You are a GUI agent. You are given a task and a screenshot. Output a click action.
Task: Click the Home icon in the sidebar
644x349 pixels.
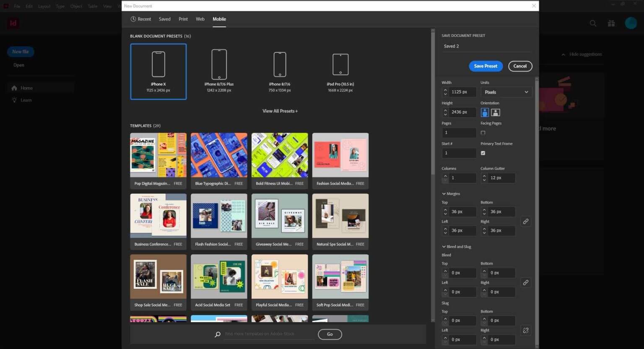coord(15,88)
